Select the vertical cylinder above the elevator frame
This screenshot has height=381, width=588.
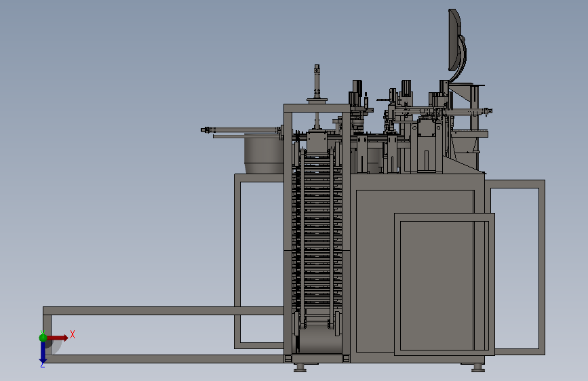pyautogui.click(x=317, y=83)
